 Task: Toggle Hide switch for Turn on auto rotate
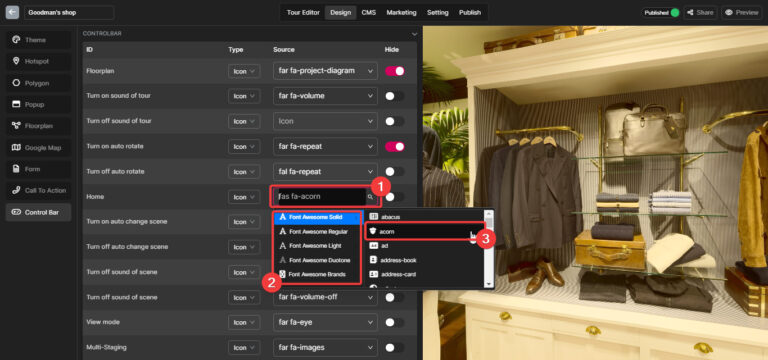[x=395, y=146]
